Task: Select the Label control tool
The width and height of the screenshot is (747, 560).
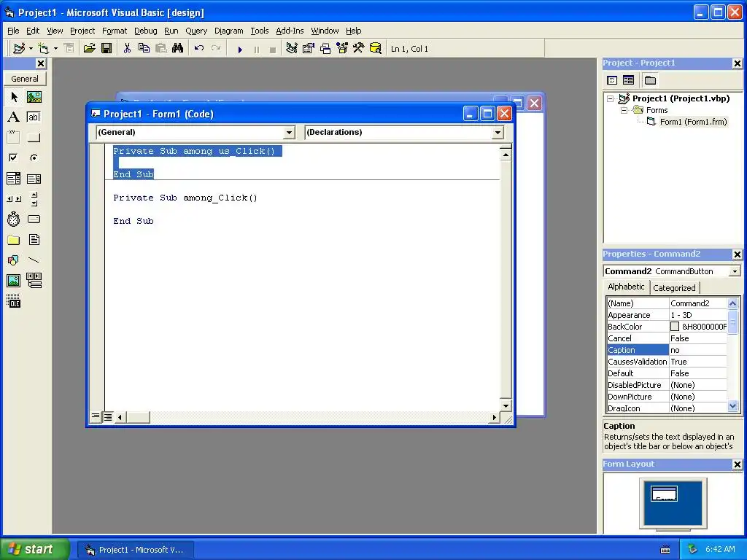Action: (x=13, y=117)
